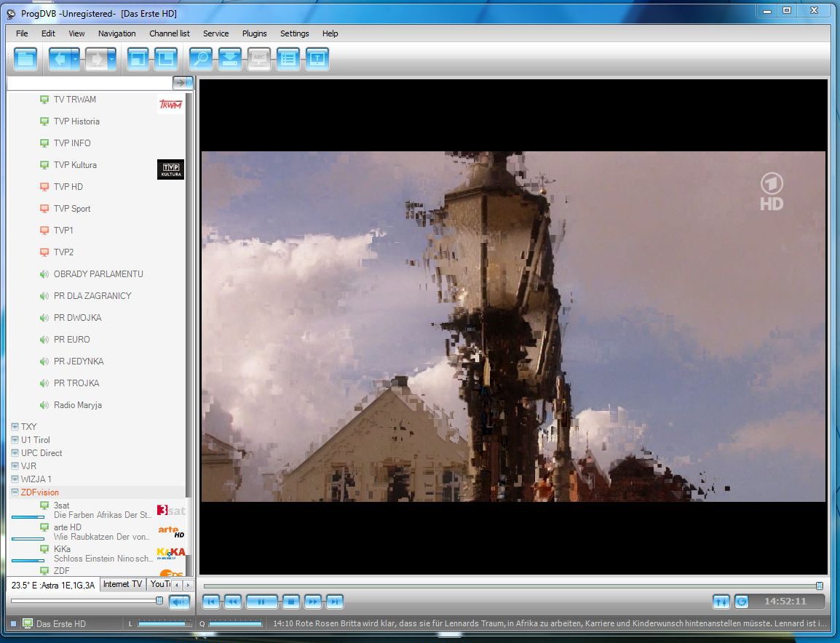Expand the UPC Direct provider group
The width and height of the screenshot is (840, 643).
(x=15, y=453)
